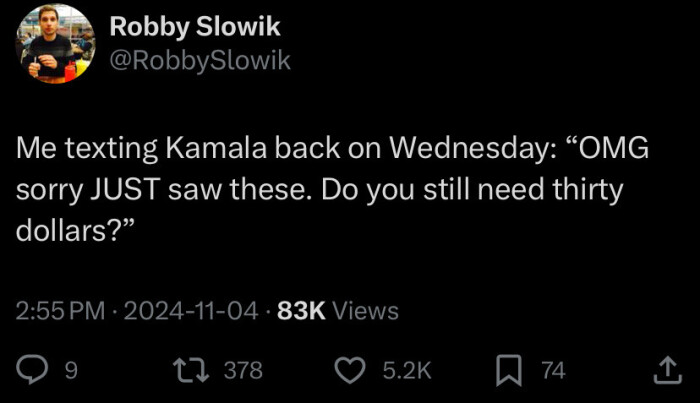Click the 2:55 PM timestamp

pos(61,311)
